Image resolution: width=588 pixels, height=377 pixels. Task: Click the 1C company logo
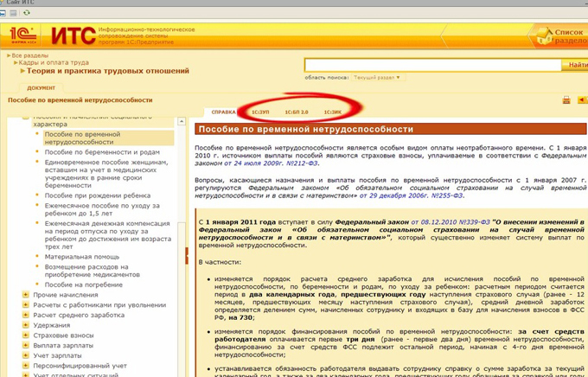click(x=23, y=36)
